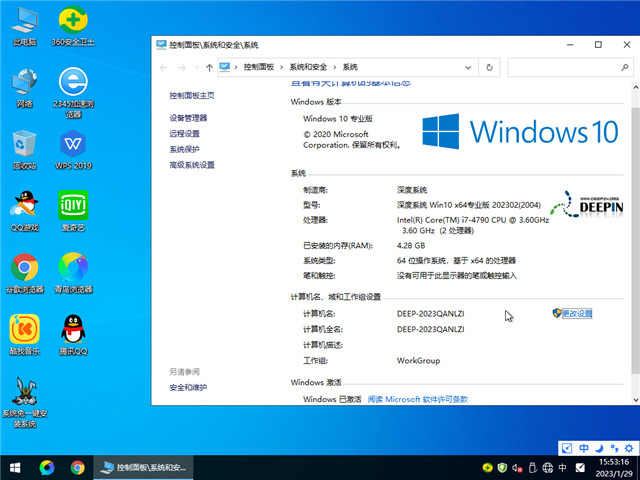
Task: Select the 系统 breadcrumb segment
Action: [x=350, y=67]
